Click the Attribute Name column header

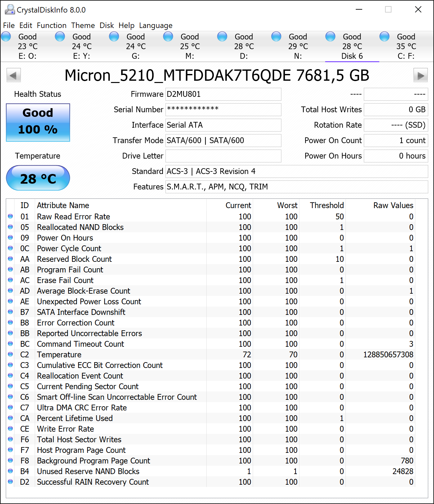tap(63, 206)
